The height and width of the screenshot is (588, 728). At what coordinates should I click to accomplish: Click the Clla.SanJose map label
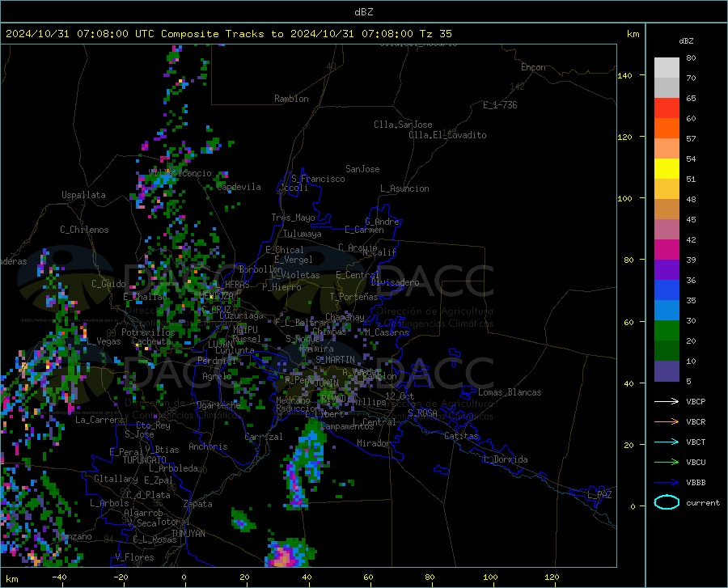click(x=403, y=125)
